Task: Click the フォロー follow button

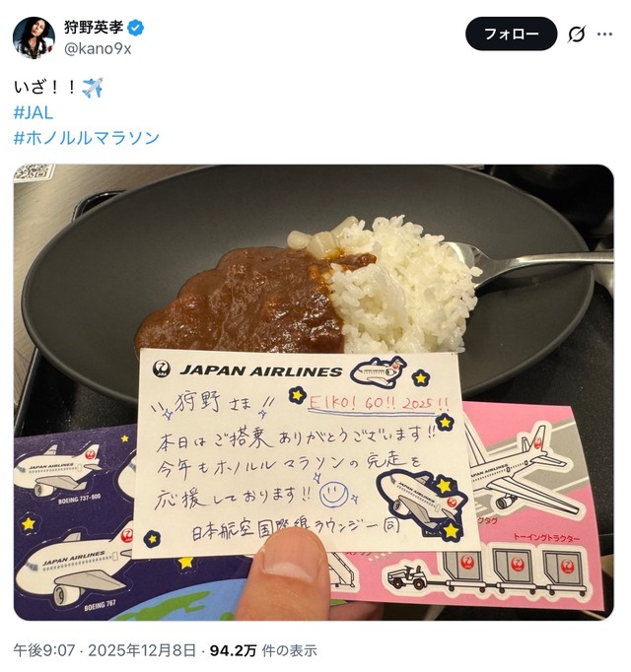Action: [511, 34]
